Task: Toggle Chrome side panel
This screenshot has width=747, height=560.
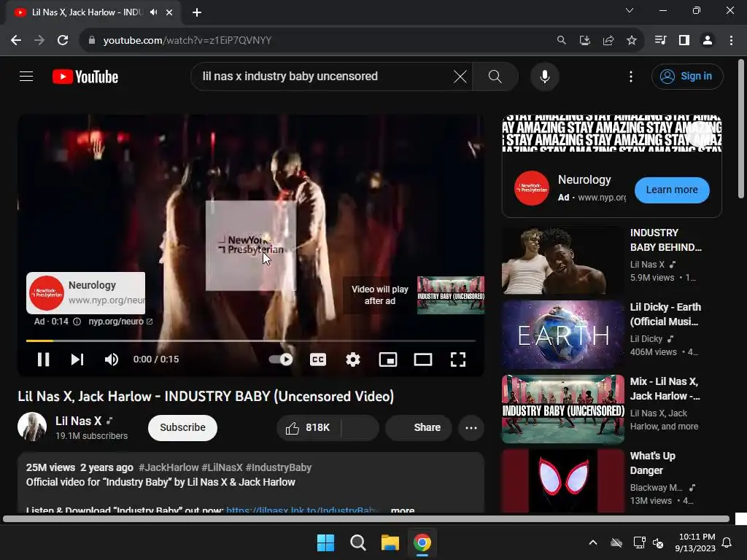Action: (684, 41)
